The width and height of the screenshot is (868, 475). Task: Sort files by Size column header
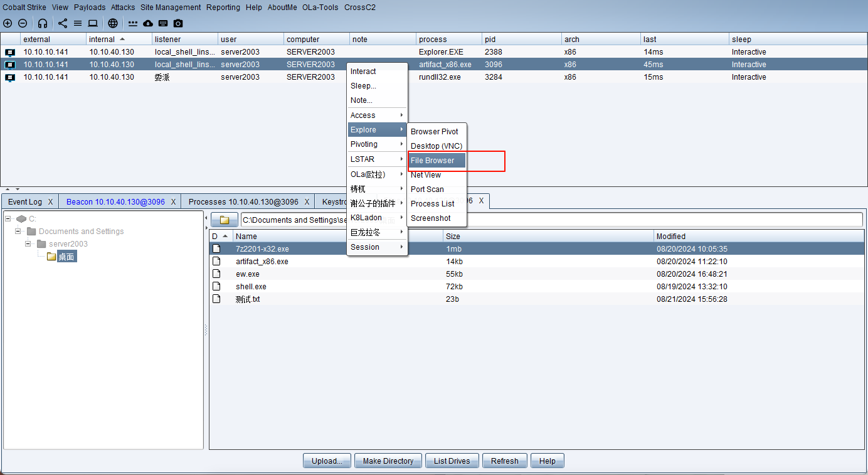(x=548, y=237)
